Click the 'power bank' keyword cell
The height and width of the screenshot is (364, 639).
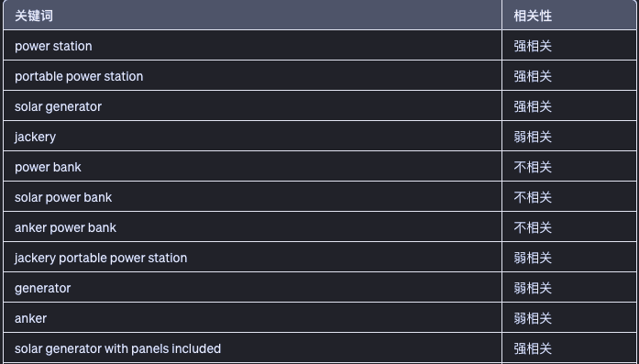click(x=252, y=166)
